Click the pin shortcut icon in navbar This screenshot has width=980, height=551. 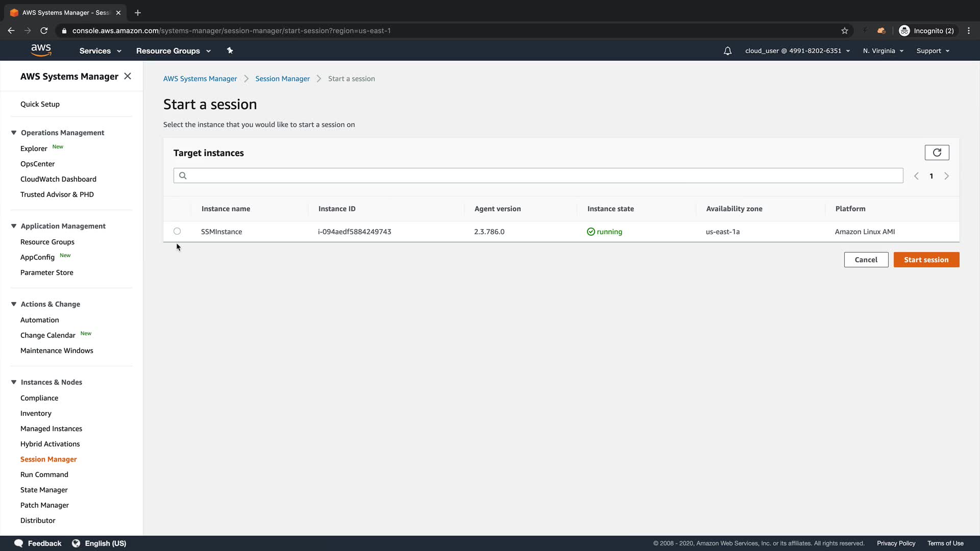(x=230, y=51)
